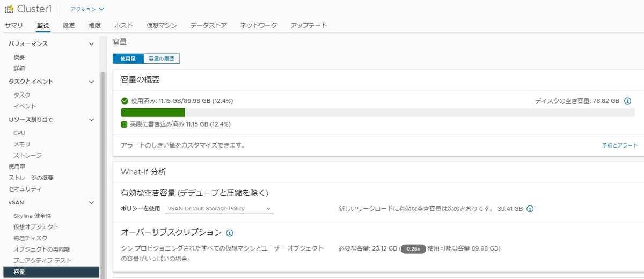This screenshot has width=644, height=279.
Task: Open the 予約とアラート link
Action: [619, 145]
